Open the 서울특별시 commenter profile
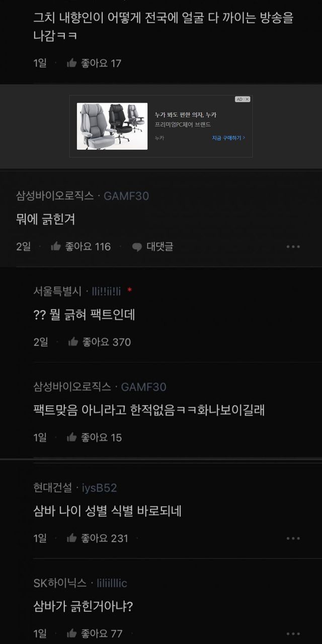The width and height of the screenshot is (322, 644). (57, 291)
